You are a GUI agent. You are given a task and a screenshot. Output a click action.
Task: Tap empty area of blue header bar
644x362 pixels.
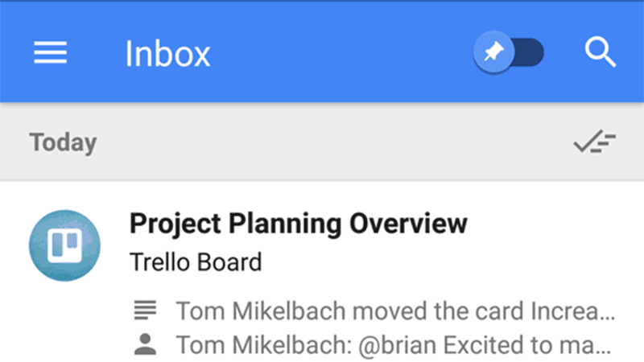[341, 52]
